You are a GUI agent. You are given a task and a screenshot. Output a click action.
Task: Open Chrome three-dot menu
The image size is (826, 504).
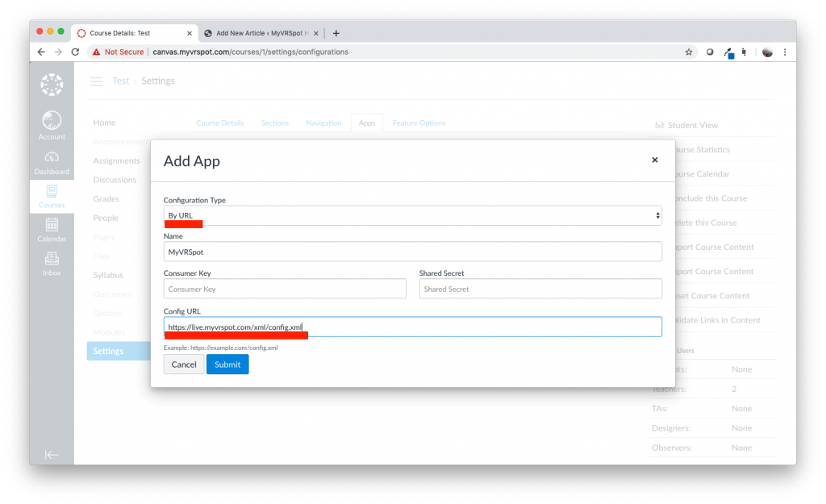click(785, 52)
